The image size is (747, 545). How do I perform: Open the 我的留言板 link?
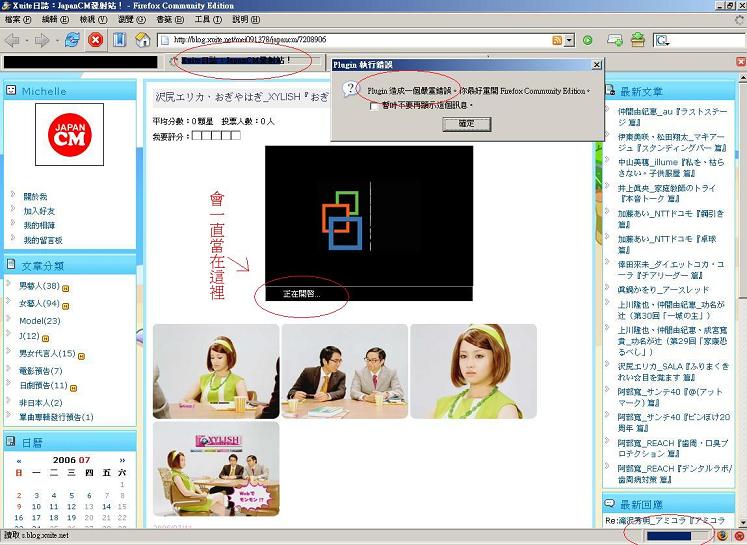click(x=43, y=240)
